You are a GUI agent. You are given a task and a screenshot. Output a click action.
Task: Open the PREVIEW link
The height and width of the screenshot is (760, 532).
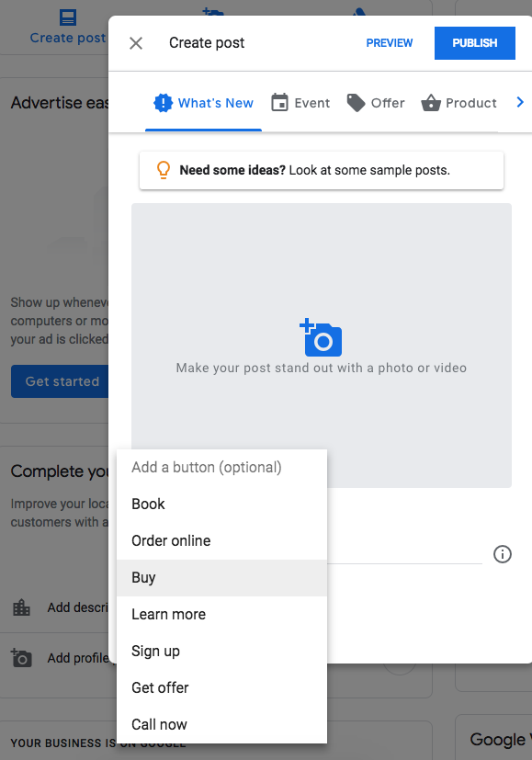389,42
